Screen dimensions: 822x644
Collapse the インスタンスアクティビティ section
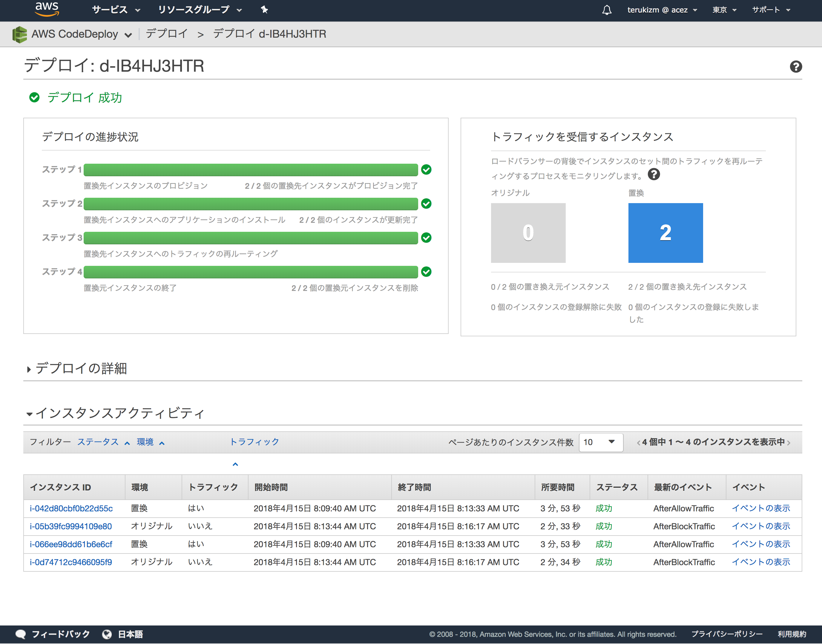[x=115, y=413]
